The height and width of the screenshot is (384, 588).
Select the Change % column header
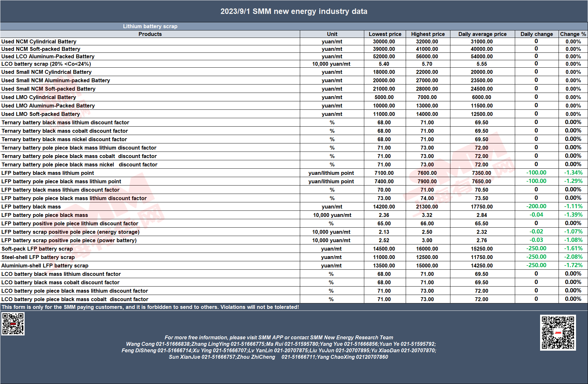coord(573,34)
